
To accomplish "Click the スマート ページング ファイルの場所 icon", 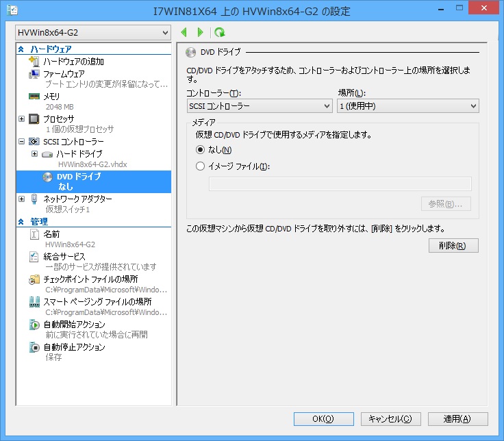I will point(34,302).
